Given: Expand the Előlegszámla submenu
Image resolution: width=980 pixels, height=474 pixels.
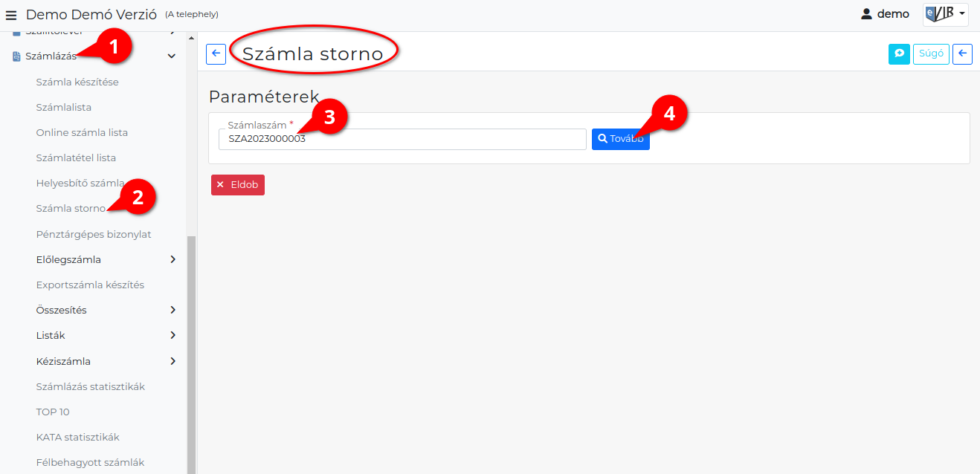Looking at the screenshot, I should pyautogui.click(x=173, y=259).
